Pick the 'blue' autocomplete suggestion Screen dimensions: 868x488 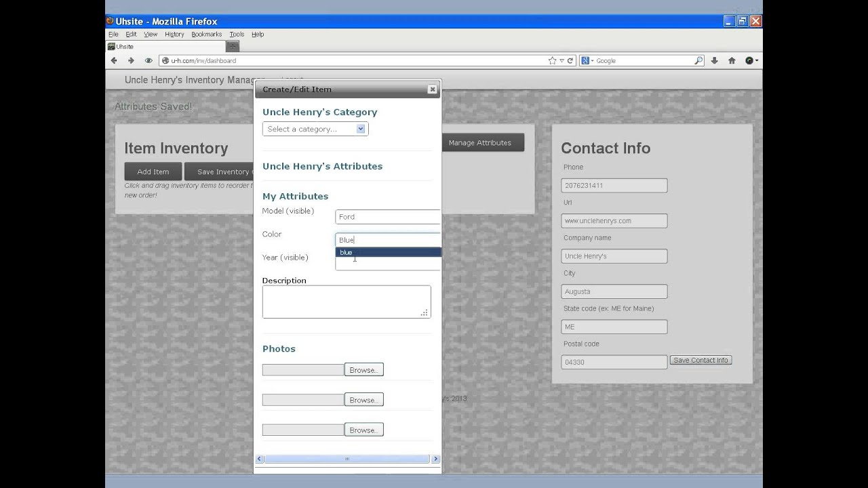coord(389,252)
